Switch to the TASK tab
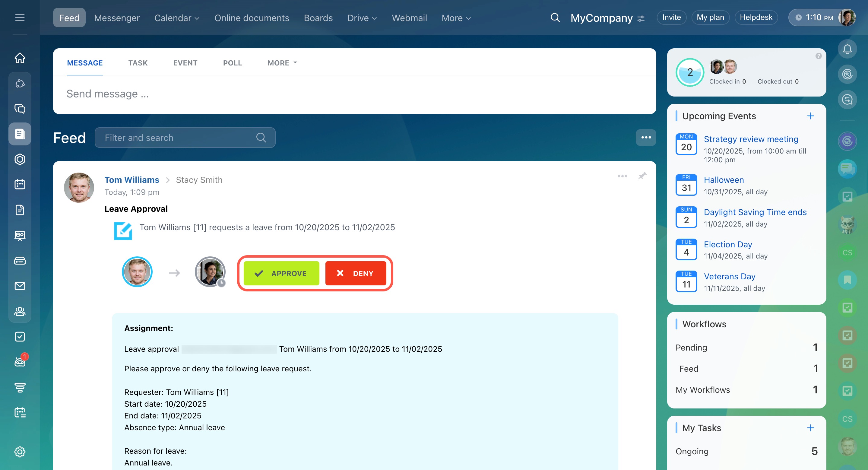The width and height of the screenshot is (868, 470). click(138, 63)
